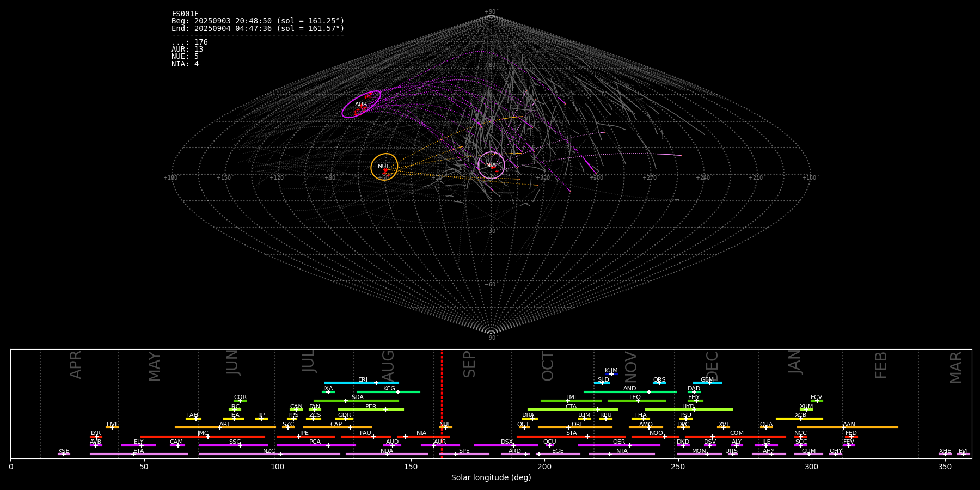980x490 pixels.
Task: Click the XCB shower bar in timeline
Action: tap(799, 418)
